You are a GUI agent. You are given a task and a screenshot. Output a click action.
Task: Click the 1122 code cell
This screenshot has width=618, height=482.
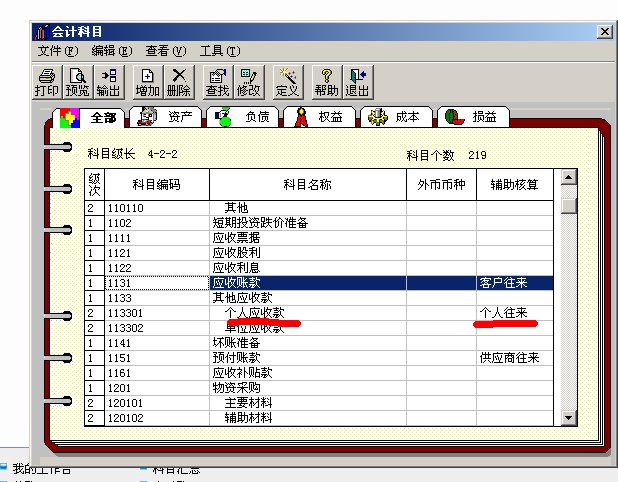tap(157, 268)
